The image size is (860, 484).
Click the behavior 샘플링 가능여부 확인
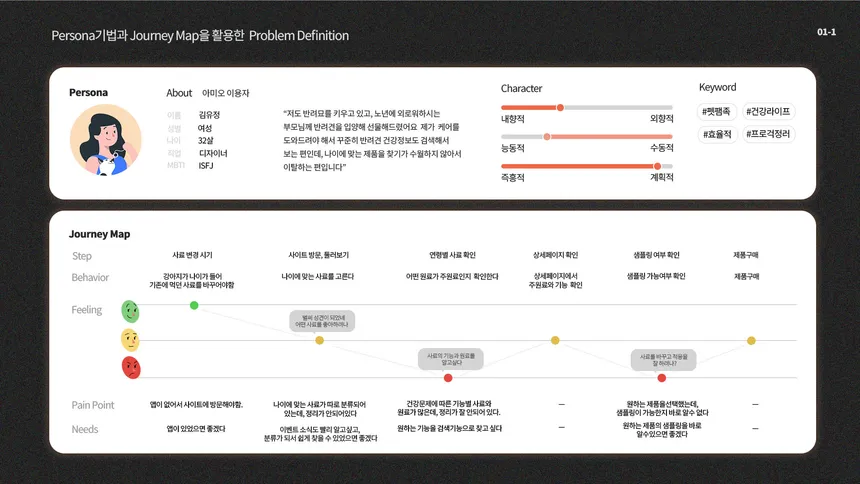point(656,277)
